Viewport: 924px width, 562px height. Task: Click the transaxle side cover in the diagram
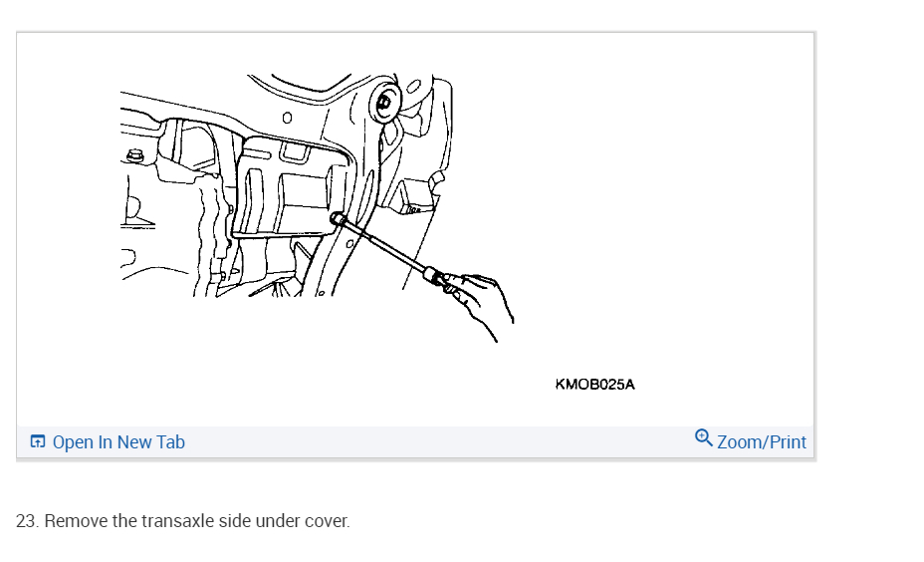(x=292, y=187)
